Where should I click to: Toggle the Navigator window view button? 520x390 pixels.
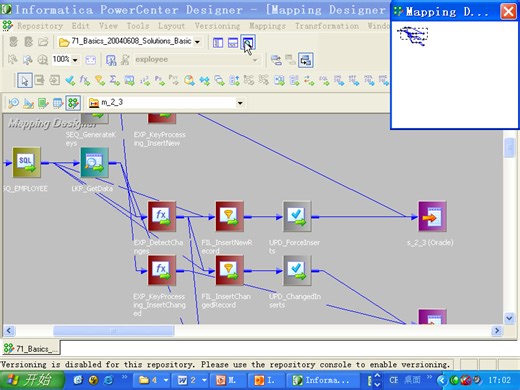(x=218, y=42)
